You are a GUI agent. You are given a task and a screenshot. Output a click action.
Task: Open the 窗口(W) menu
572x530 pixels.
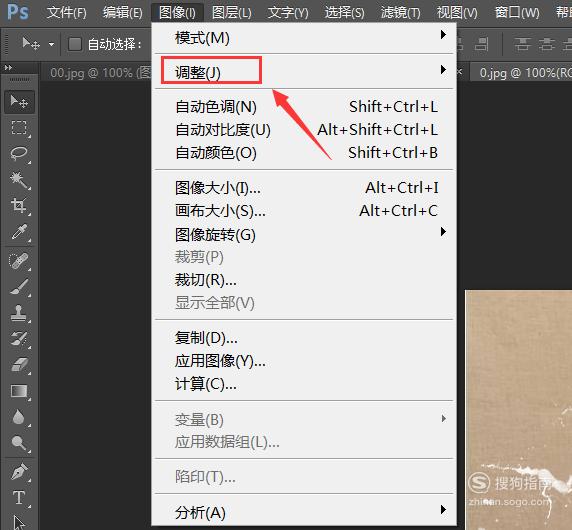[x=517, y=13]
